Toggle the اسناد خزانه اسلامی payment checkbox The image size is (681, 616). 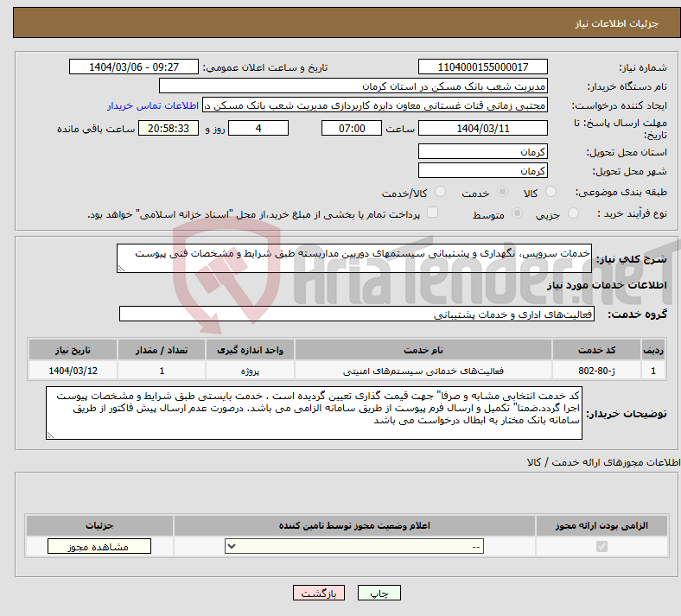[433, 213]
